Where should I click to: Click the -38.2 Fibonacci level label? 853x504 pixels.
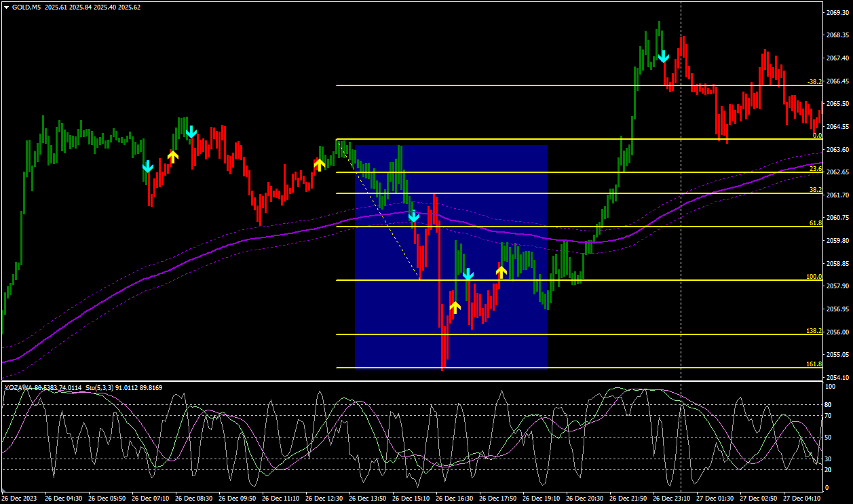tap(814, 81)
